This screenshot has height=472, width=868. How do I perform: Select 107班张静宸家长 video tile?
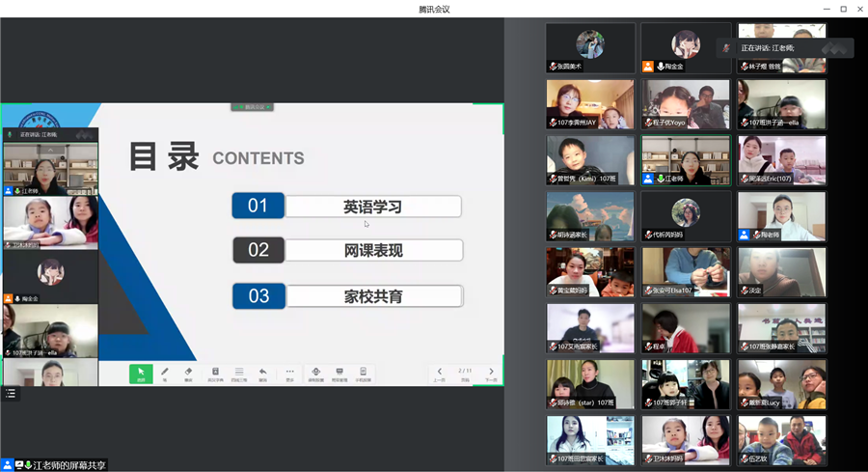click(781, 328)
